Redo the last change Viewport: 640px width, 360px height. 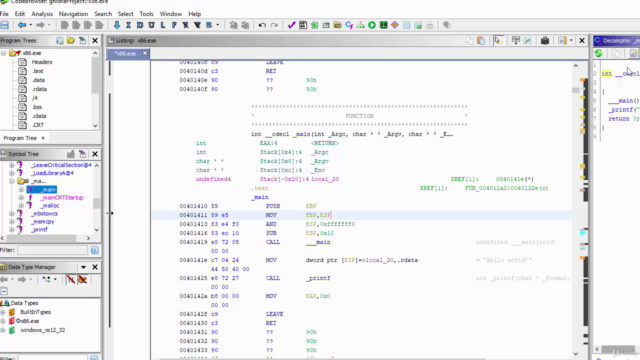[x=274, y=25]
